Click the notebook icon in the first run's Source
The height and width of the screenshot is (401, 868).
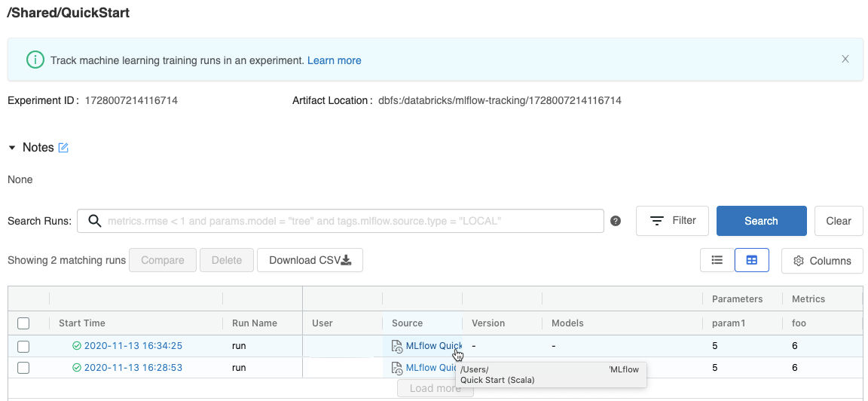click(397, 346)
